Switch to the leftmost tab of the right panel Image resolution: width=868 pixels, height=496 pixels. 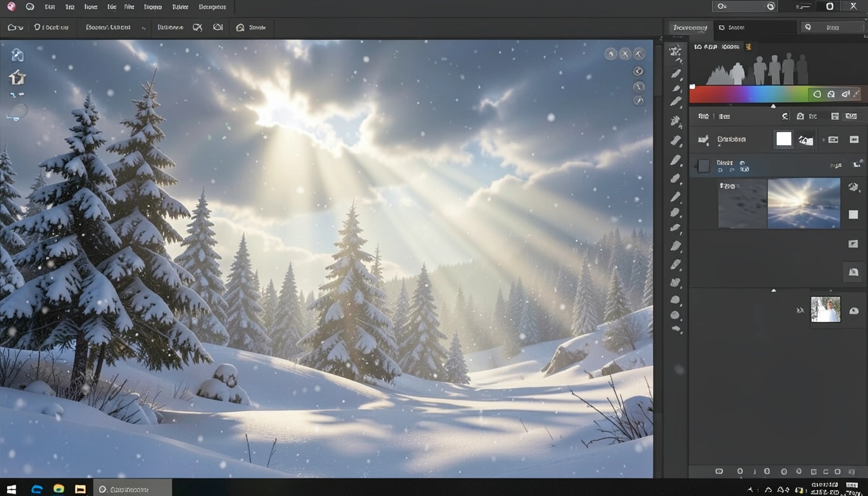690,27
